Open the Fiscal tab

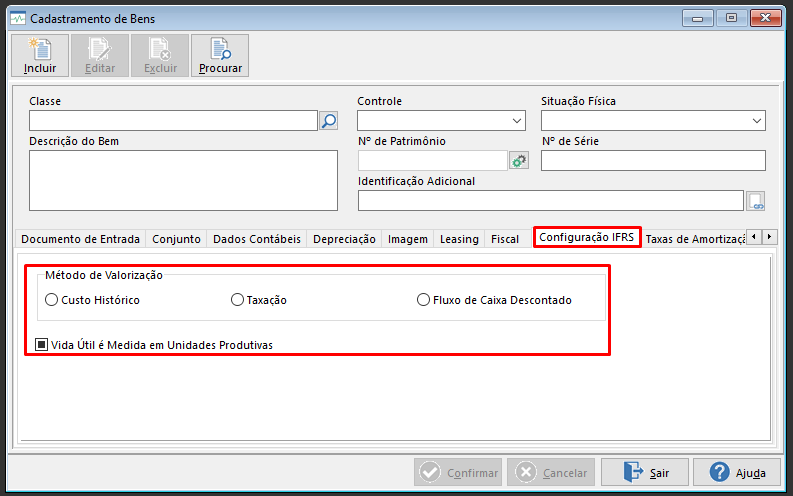pos(505,239)
